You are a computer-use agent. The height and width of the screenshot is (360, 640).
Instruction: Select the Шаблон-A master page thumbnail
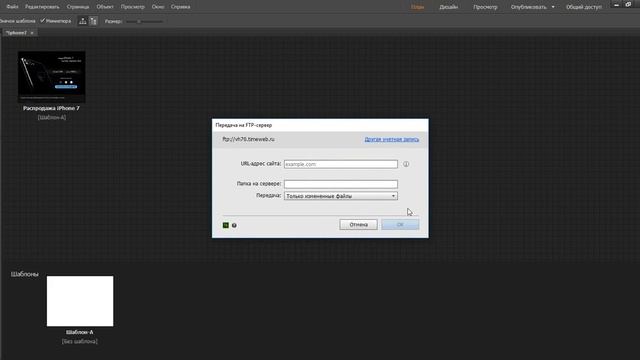(x=80, y=301)
